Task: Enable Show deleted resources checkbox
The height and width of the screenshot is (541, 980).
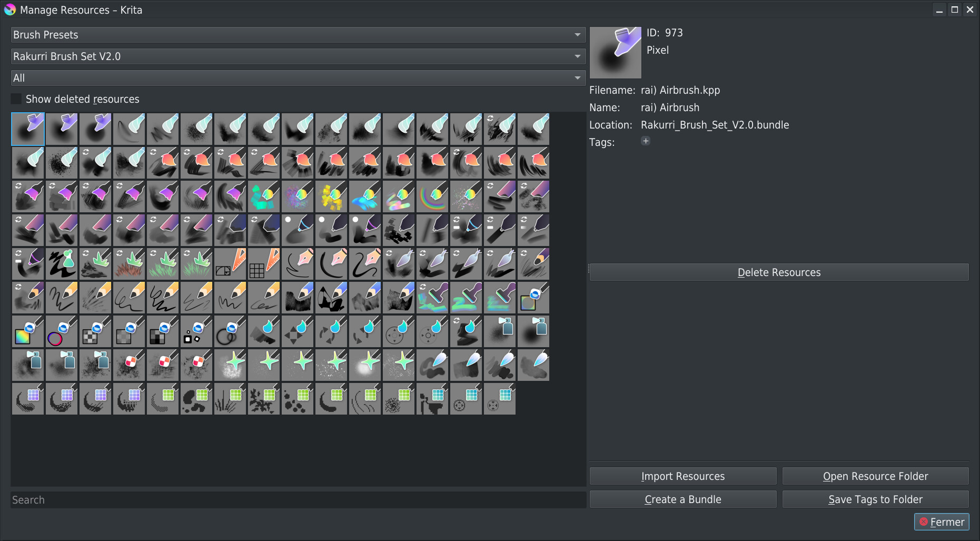Action: coord(17,99)
